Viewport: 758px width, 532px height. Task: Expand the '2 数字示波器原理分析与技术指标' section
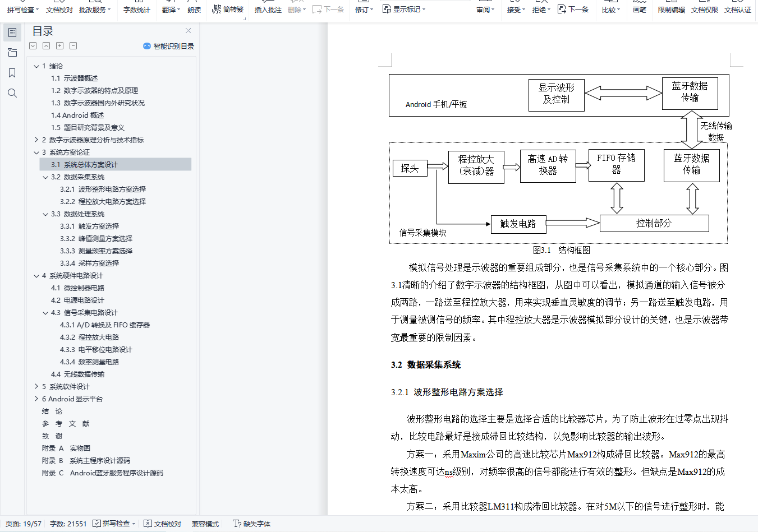(36, 140)
